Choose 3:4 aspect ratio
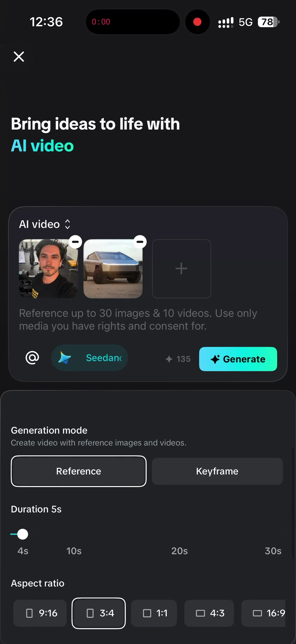This screenshot has width=296, height=644. (99, 613)
